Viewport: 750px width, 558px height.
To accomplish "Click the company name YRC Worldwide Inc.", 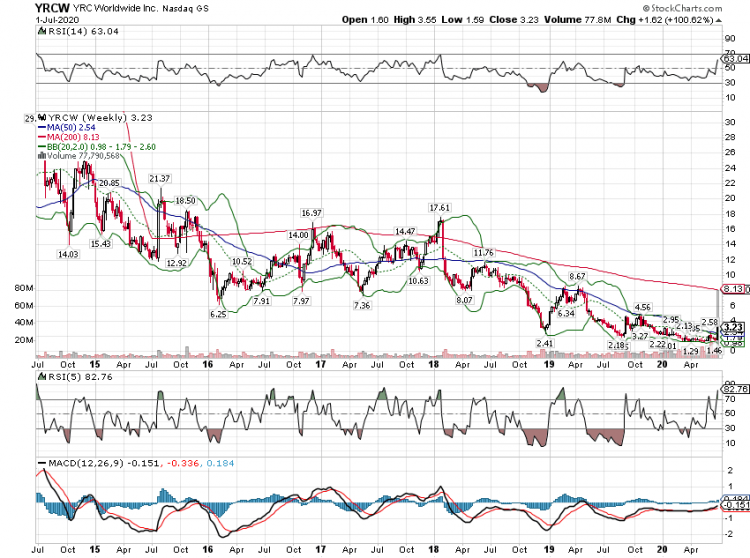I will (115, 9).
